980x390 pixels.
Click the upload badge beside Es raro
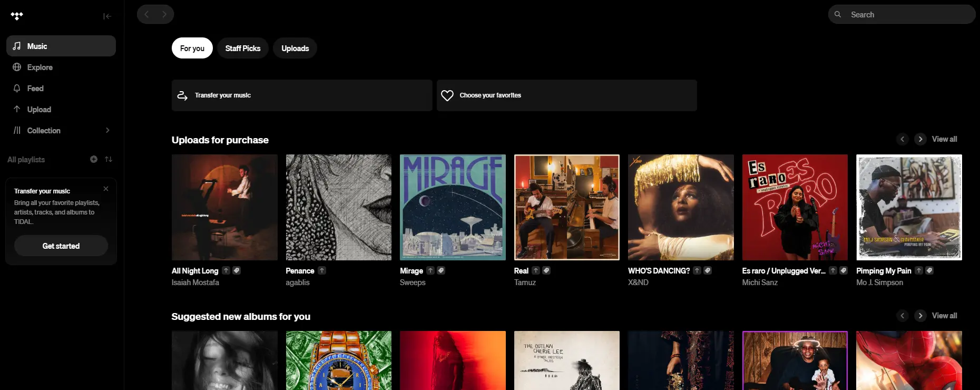pyautogui.click(x=833, y=270)
